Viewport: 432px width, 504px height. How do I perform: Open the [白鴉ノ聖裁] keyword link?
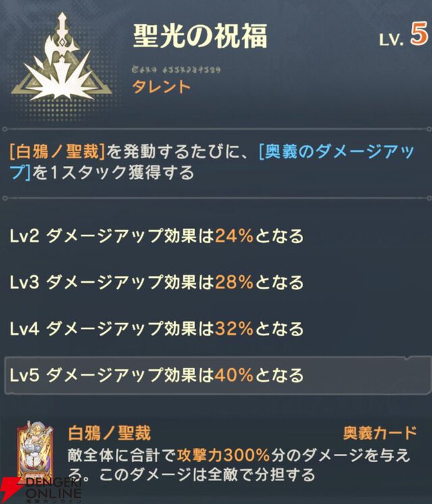coord(57,151)
